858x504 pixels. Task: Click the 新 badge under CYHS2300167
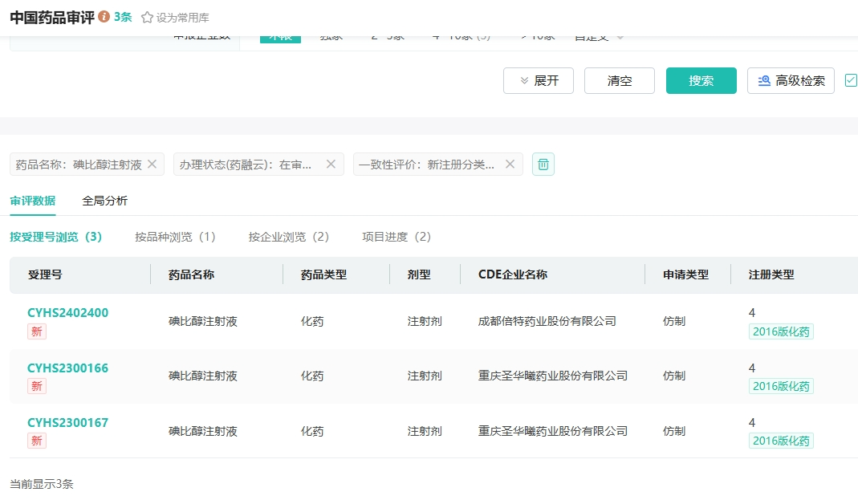[37, 441]
